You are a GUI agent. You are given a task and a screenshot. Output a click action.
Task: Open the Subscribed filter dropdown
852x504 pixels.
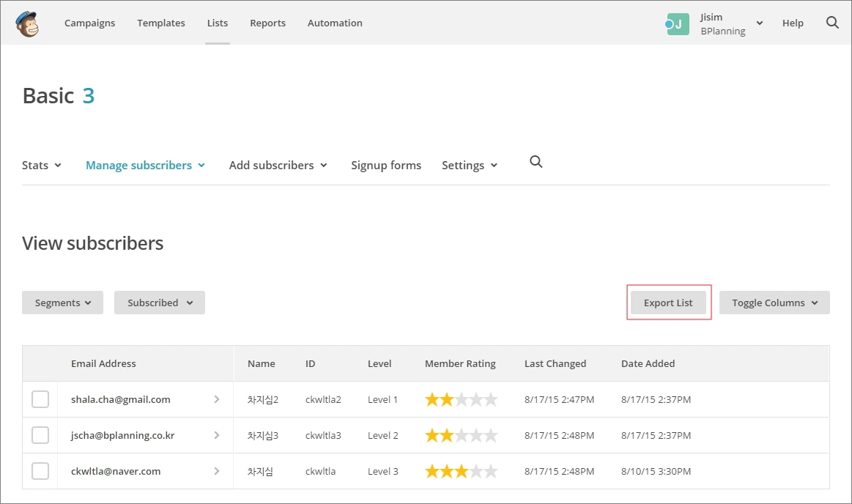(x=159, y=302)
